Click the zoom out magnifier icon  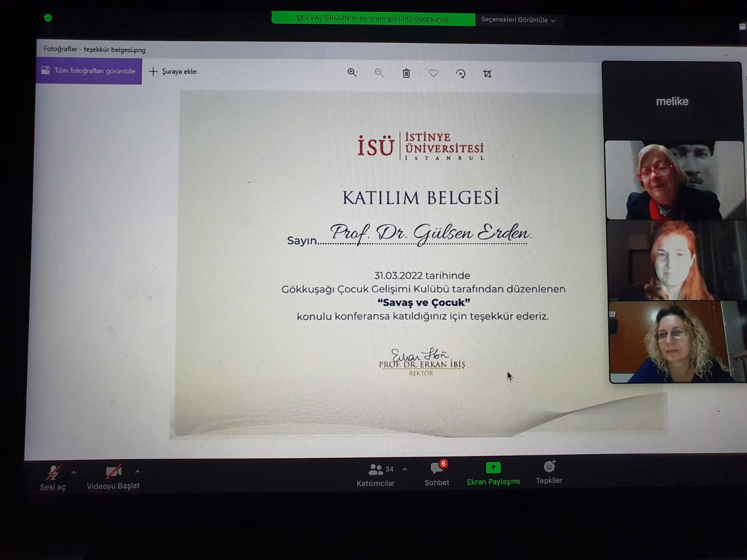379,73
